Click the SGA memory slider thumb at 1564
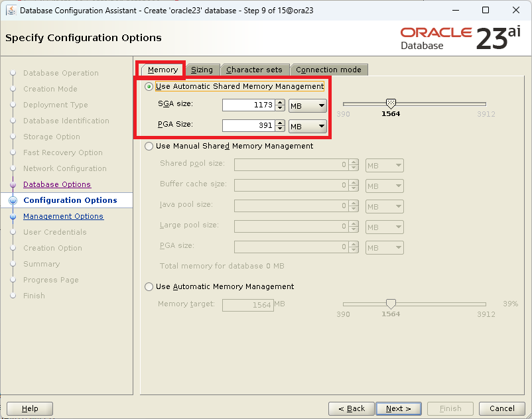532x419 pixels. [x=391, y=103]
